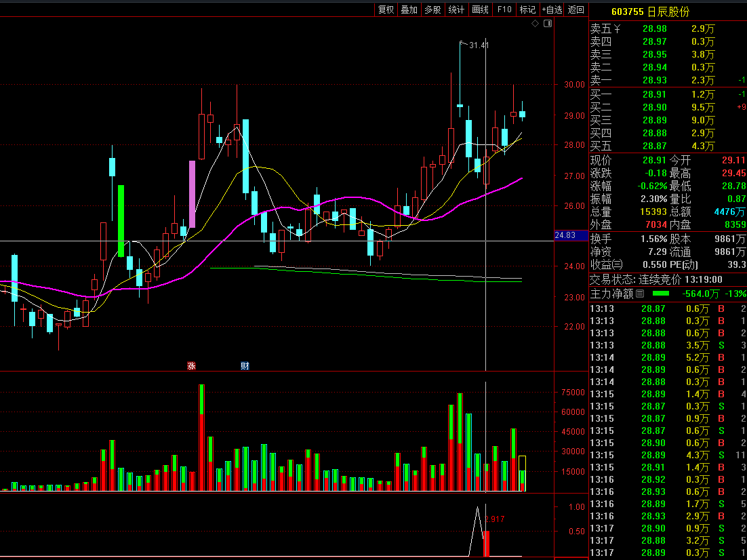This screenshot has height=560, width=747.
Task: Add stock via +自选 button
Action: [552, 9]
